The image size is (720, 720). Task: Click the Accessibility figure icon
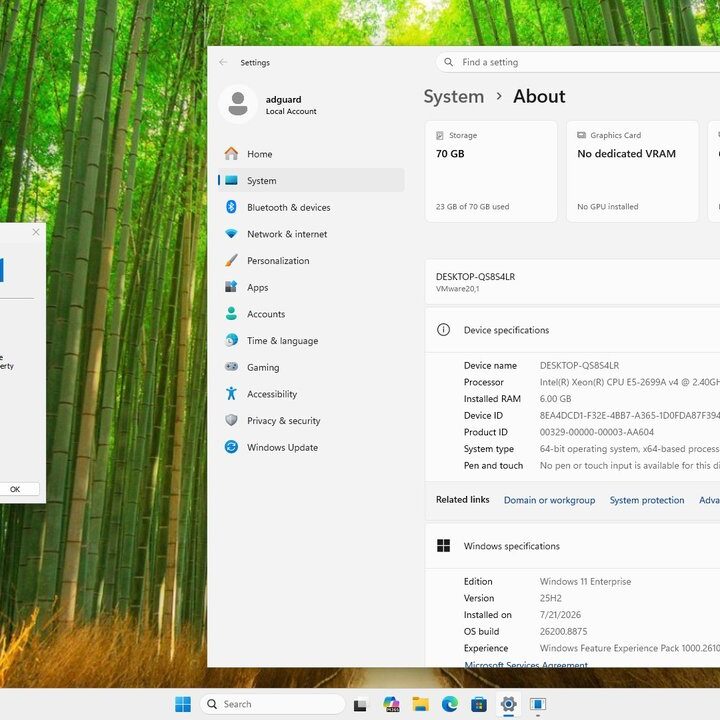231,393
